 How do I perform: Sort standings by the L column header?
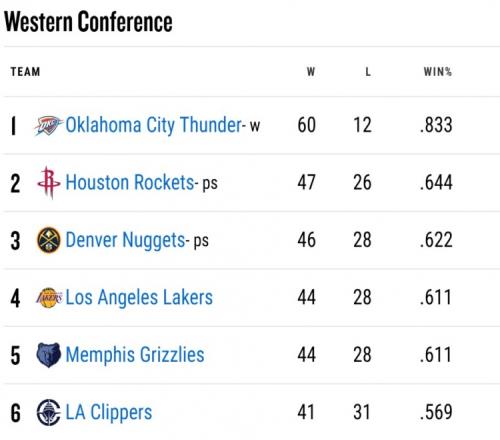(368, 72)
